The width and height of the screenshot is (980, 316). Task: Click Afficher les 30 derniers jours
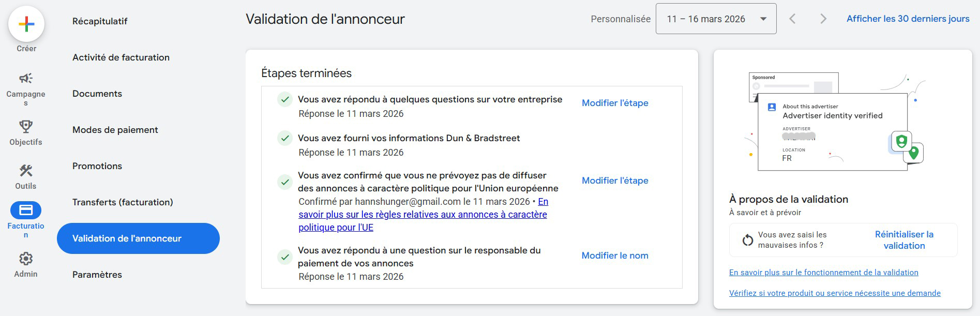tap(908, 19)
